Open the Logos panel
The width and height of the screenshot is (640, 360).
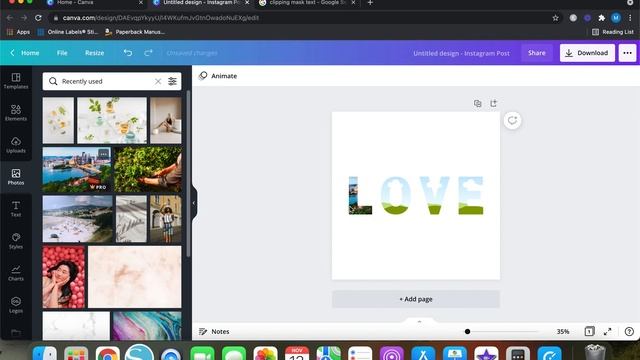tap(16, 305)
